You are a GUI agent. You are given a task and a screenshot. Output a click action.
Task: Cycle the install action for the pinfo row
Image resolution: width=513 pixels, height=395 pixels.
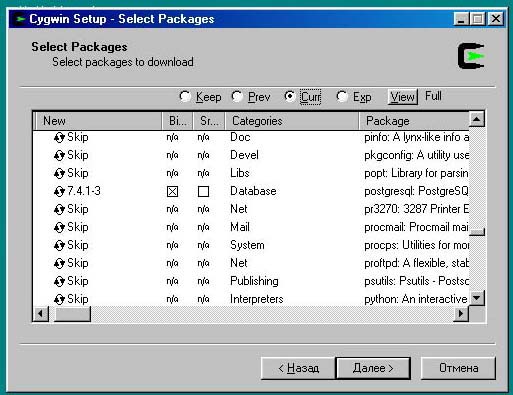[59, 137]
